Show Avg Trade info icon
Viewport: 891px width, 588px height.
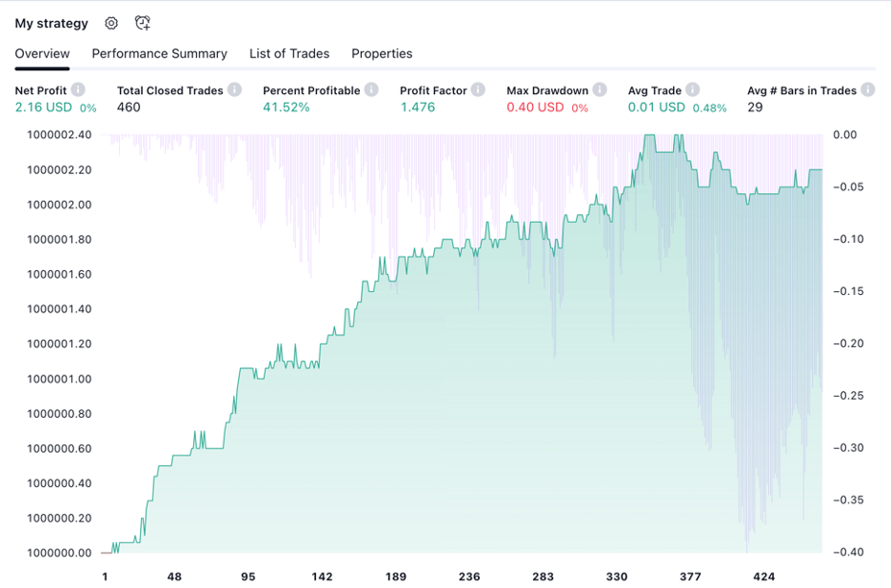coord(692,89)
